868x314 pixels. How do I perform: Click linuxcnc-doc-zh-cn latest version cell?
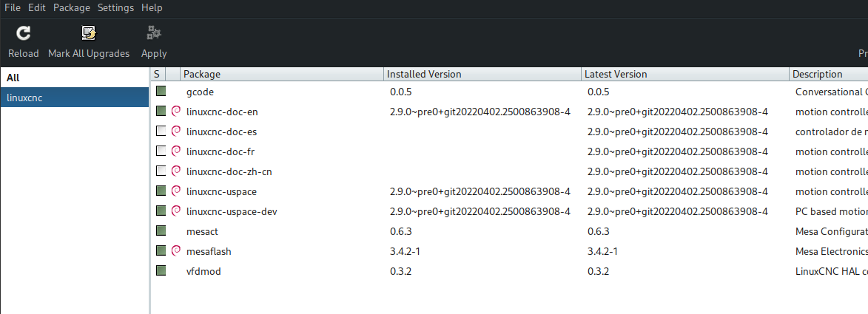click(678, 171)
